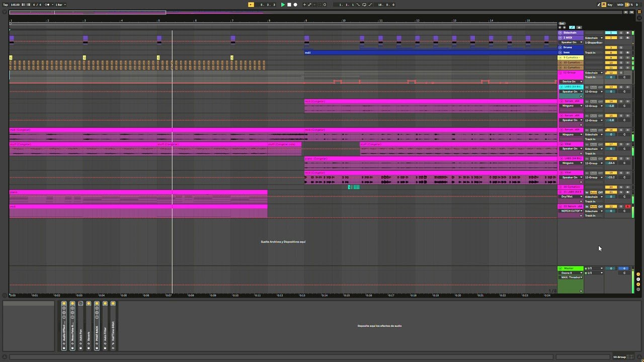The image size is (644, 362).
Task: Click the MIDI overdub plus icon
Action: [304, 5]
